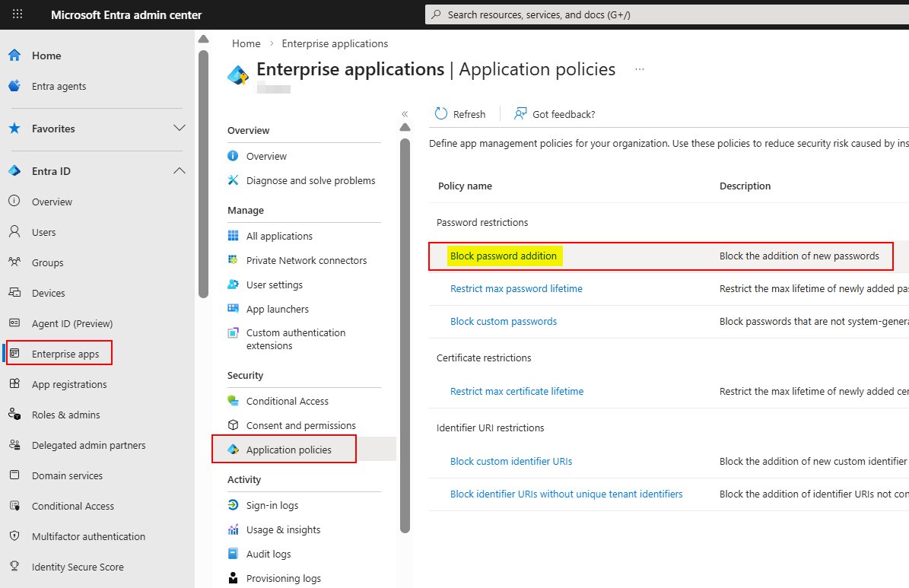Viewport: 909px width, 588px height.
Task: Click the Private Network connectors icon
Action: pyautogui.click(x=234, y=260)
